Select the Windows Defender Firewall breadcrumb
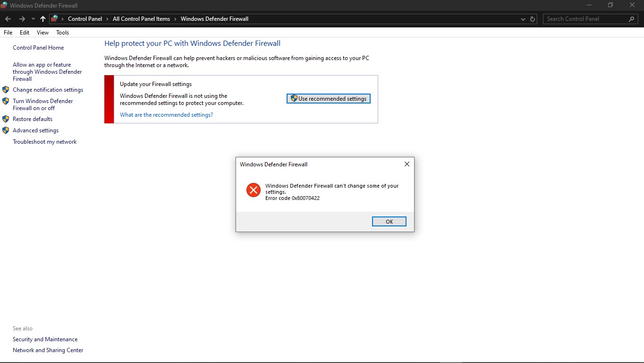The image size is (644, 363). tap(214, 19)
